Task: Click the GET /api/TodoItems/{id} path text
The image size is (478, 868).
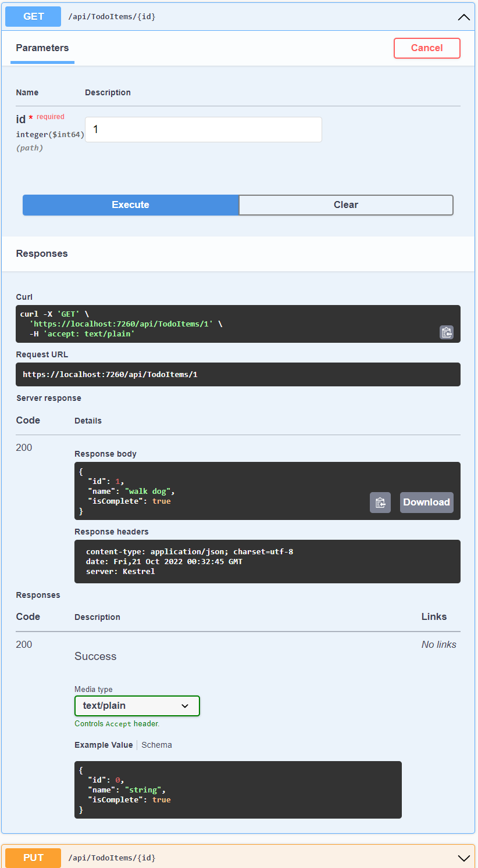Action: [112, 17]
